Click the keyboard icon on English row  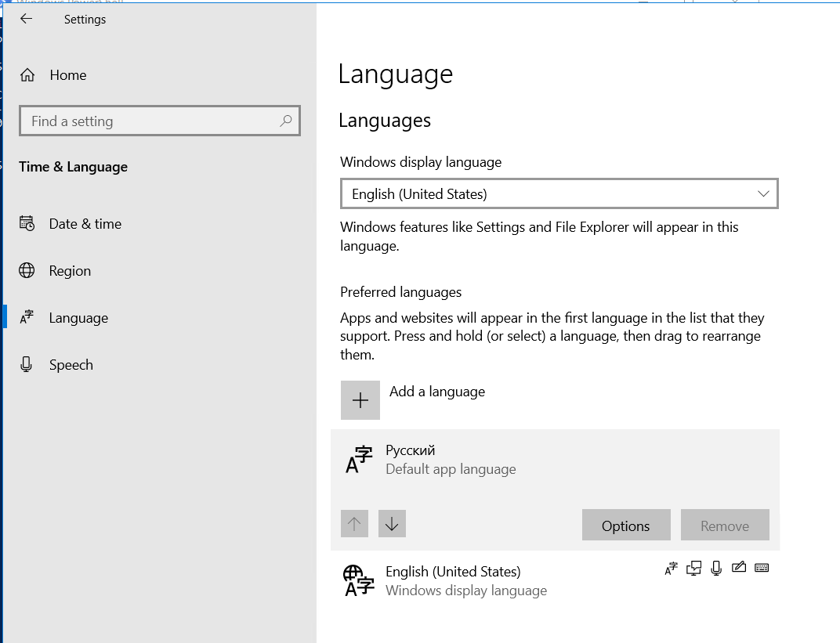[x=762, y=569]
